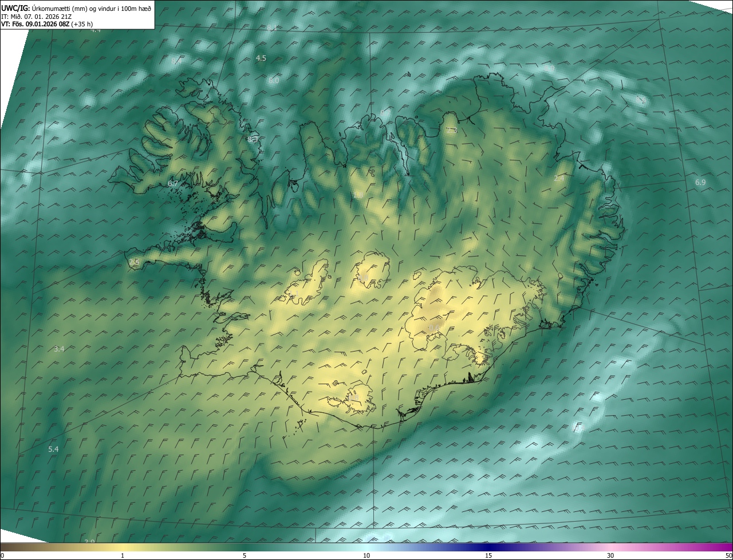
Task: Click the 6.7 value near the Westfjords
Action: point(173,184)
